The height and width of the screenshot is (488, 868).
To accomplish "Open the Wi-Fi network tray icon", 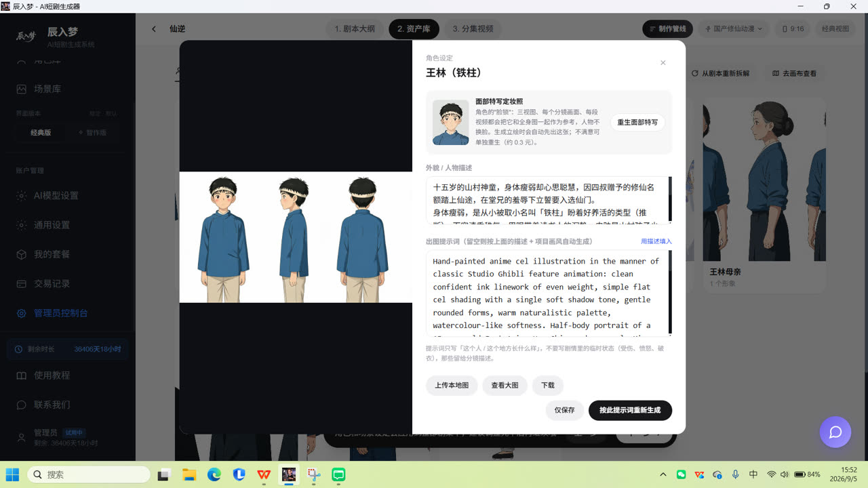I will pos(772,474).
